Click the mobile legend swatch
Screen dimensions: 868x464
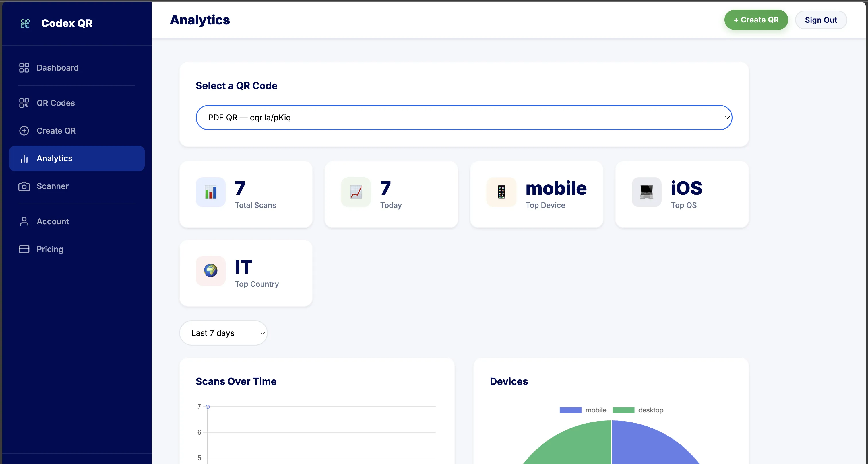tap(570, 410)
